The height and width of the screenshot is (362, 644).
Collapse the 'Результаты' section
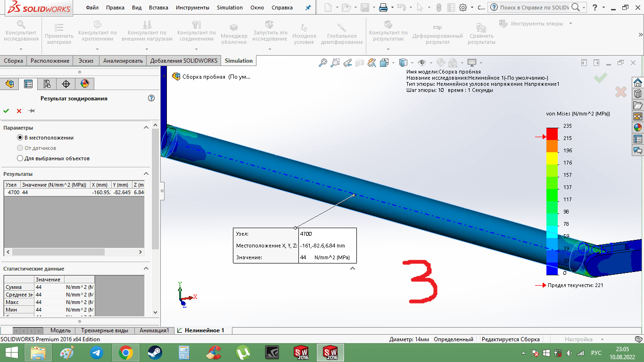[146, 174]
